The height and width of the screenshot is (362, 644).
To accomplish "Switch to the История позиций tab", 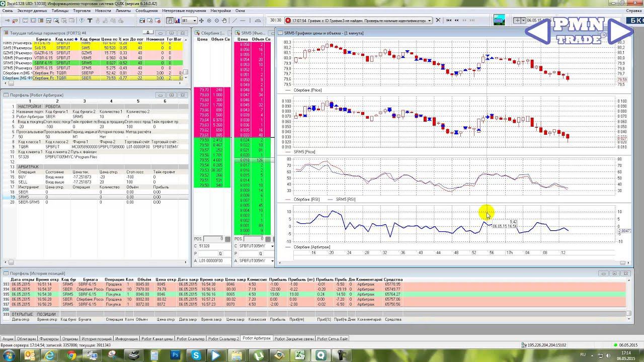I will (97, 339).
